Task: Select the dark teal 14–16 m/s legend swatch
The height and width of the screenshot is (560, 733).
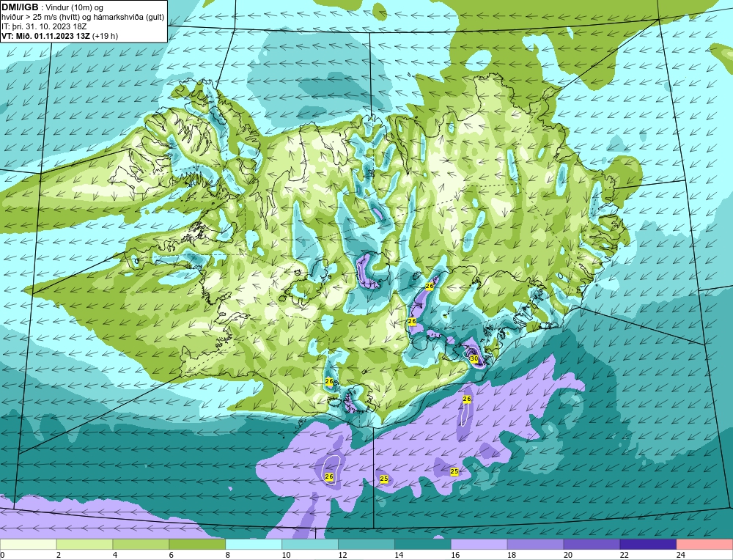Action: 423,545
